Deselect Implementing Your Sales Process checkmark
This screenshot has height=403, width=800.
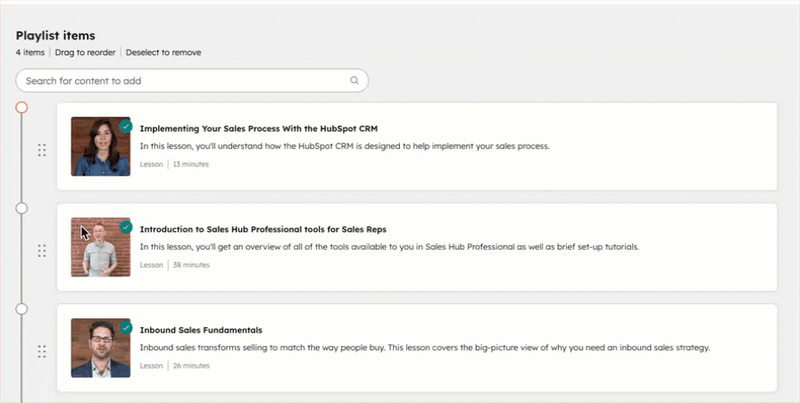pos(126,126)
